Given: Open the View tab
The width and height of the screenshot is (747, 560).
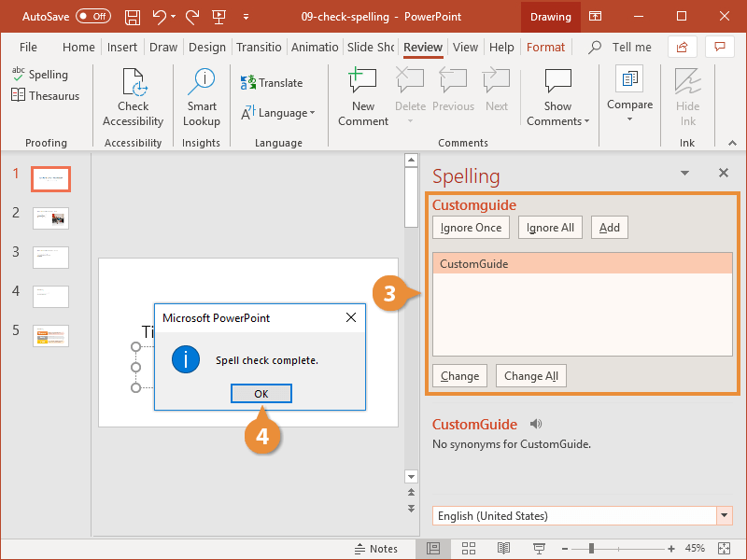Looking at the screenshot, I should pyautogui.click(x=465, y=48).
